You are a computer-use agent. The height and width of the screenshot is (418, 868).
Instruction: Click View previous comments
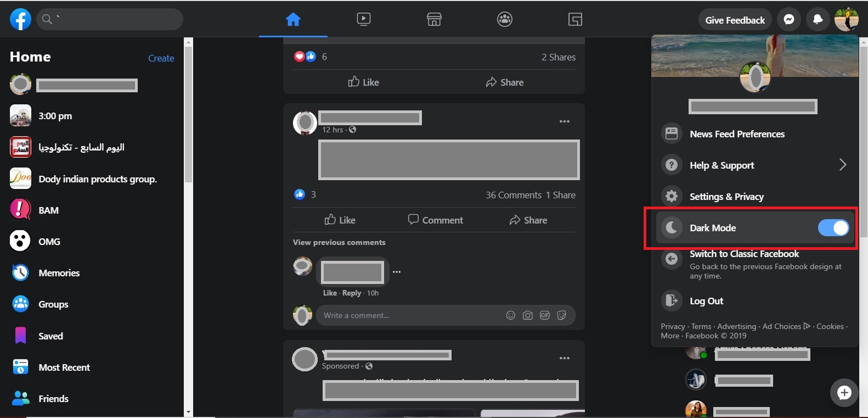pos(339,242)
